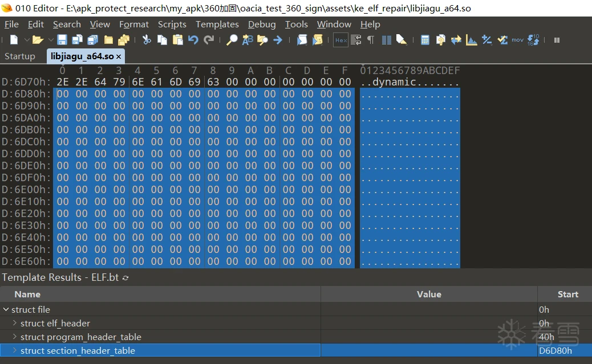Click the pause icon in toolbar

point(557,40)
